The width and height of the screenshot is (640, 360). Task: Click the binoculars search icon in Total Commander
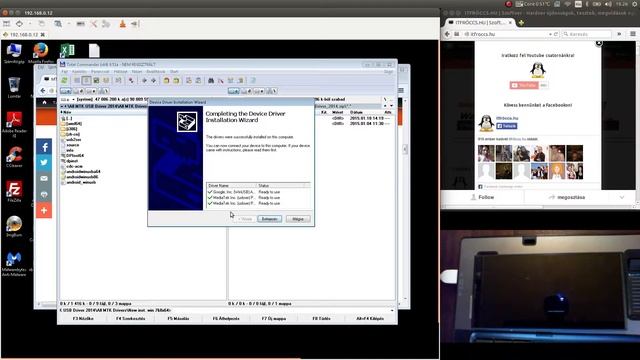click(x=211, y=80)
